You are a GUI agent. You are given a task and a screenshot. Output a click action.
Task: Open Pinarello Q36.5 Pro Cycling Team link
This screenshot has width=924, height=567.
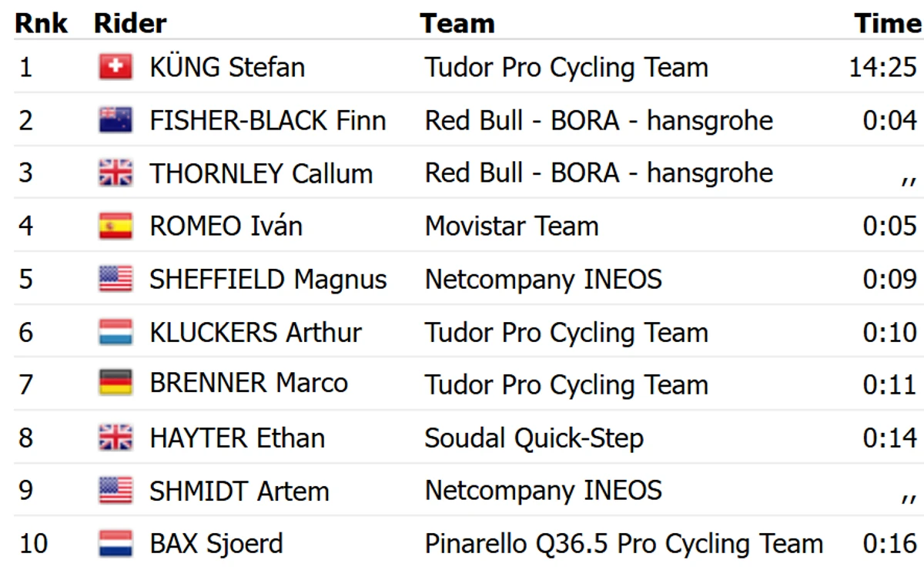click(x=624, y=544)
